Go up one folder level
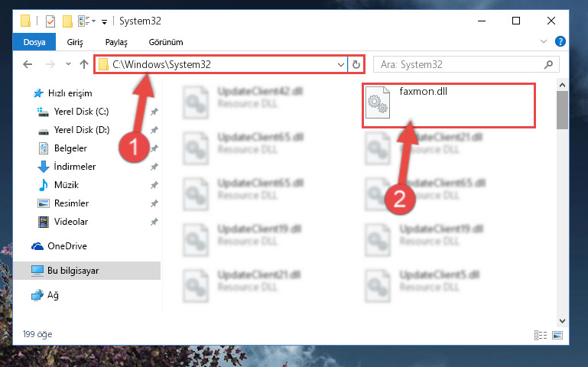The image size is (588, 367). click(84, 64)
